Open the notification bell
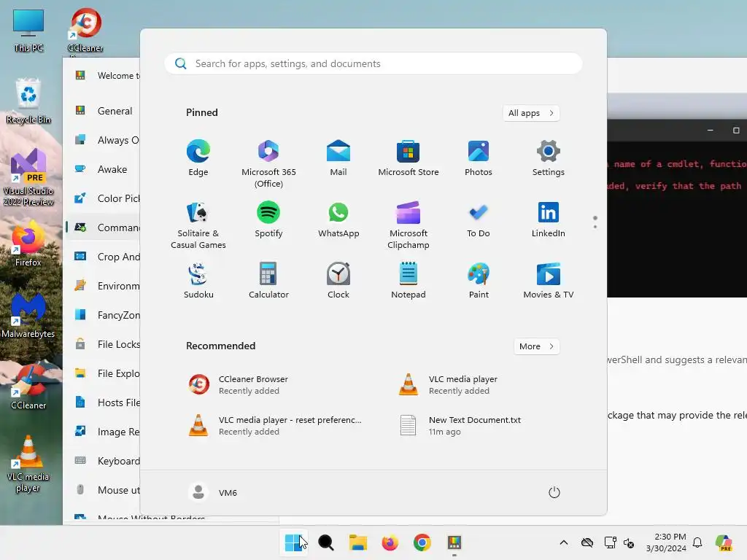This screenshot has height=560, width=747. [x=697, y=542]
